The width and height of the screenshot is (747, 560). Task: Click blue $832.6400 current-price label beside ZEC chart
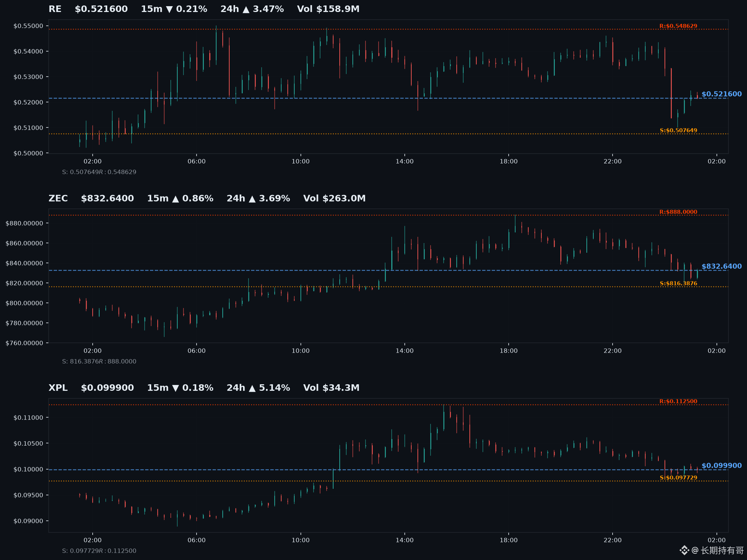coord(722,266)
